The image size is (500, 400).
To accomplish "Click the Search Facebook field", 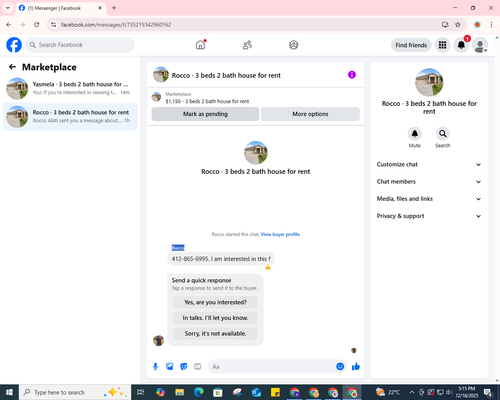I will pyautogui.click(x=80, y=45).
